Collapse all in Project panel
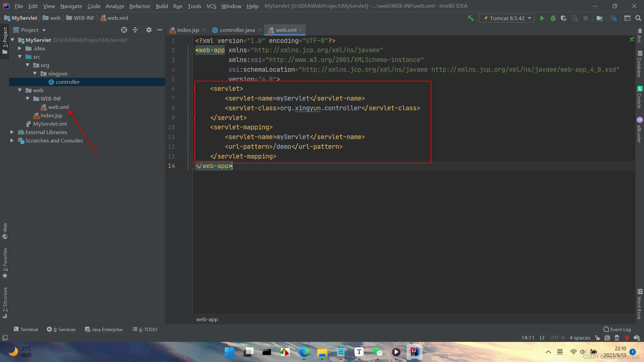 tap(135, 30)
